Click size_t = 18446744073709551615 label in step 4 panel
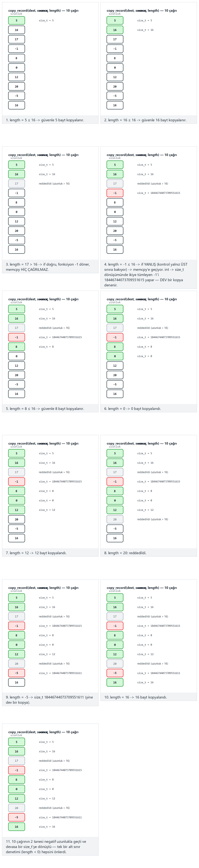 click(x=159, y=193)
